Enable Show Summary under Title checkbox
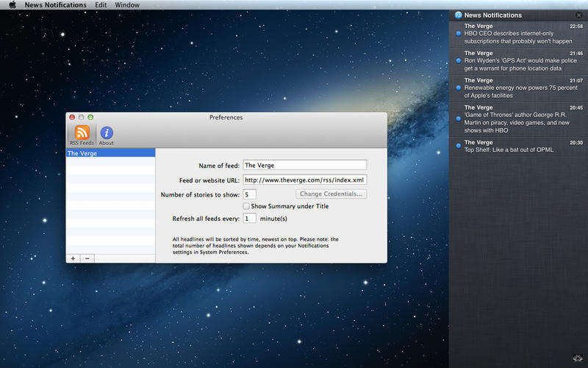The height and width of the screenshot is (368, 588). pos(246,206)
